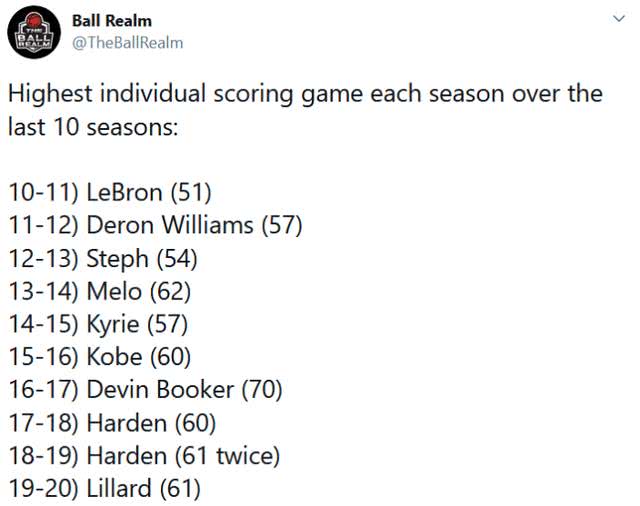Image resolution: width=640 pixels, height=506 pixels.
Task: Click the 15-16 Kobe (60) entry
Action: (100, 357)
